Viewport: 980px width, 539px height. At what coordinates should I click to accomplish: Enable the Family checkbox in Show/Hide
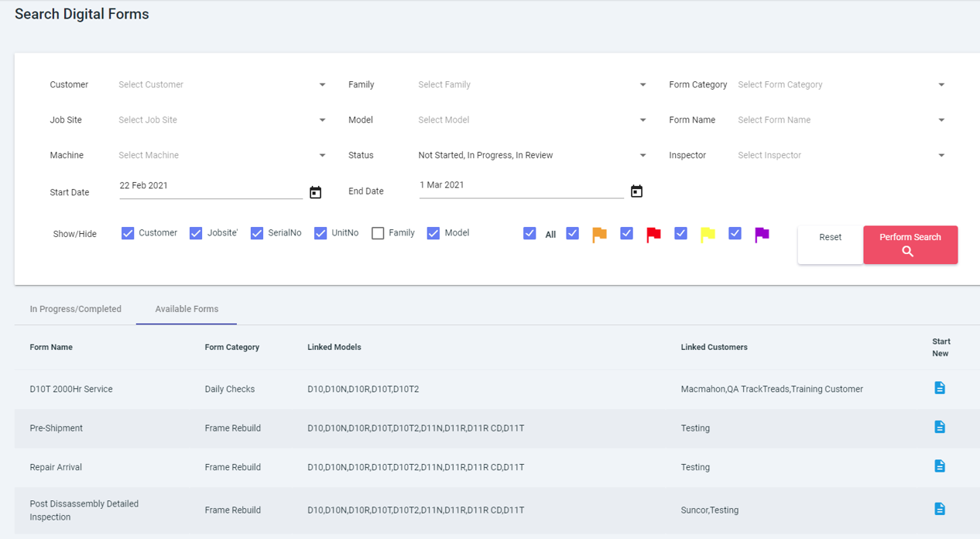coord(376,232)
